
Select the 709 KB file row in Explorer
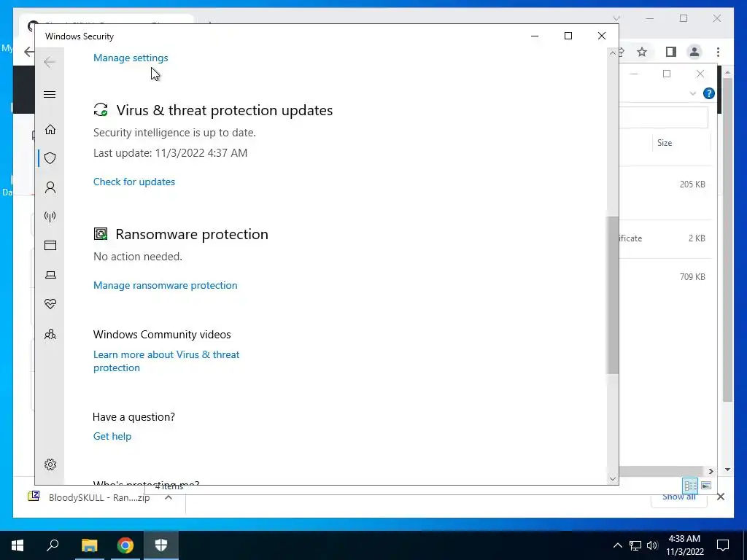click(666, 276)
